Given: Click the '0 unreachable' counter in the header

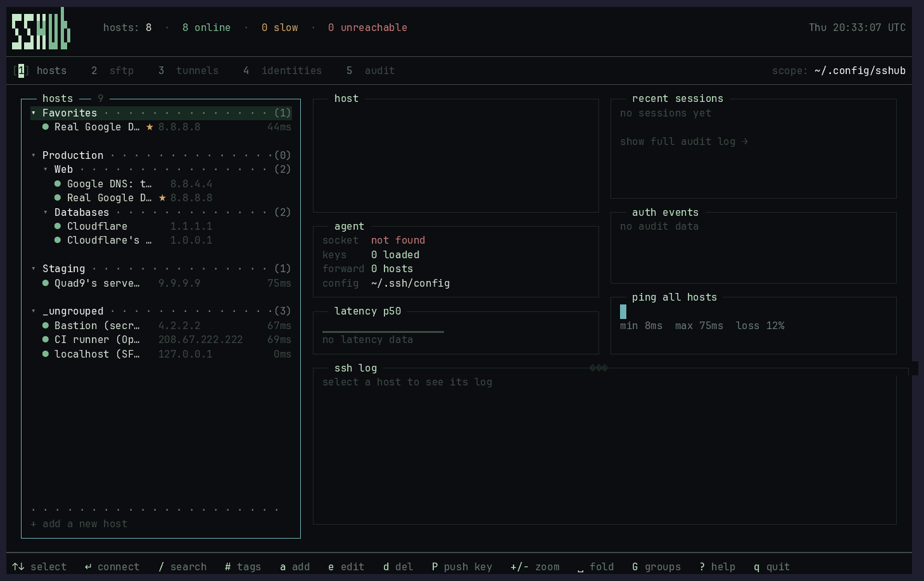Looking at the screenshot, I should tap(368, 27).
